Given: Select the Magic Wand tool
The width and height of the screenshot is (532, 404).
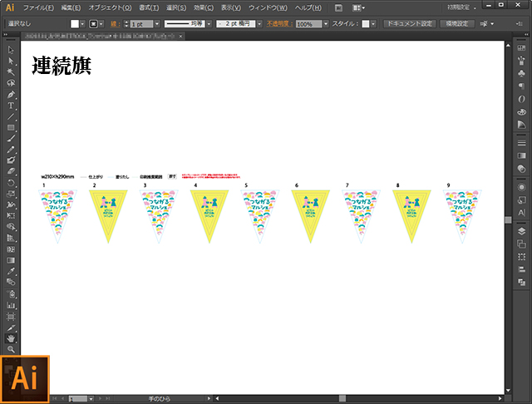Looking at the screenshot, I should 11,72.
